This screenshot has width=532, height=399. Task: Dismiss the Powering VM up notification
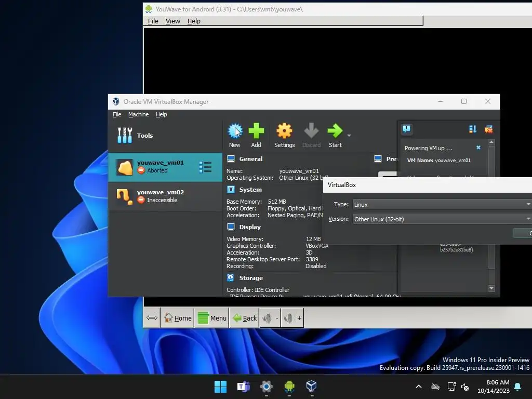pyautogui.click(x=478, y=148)
